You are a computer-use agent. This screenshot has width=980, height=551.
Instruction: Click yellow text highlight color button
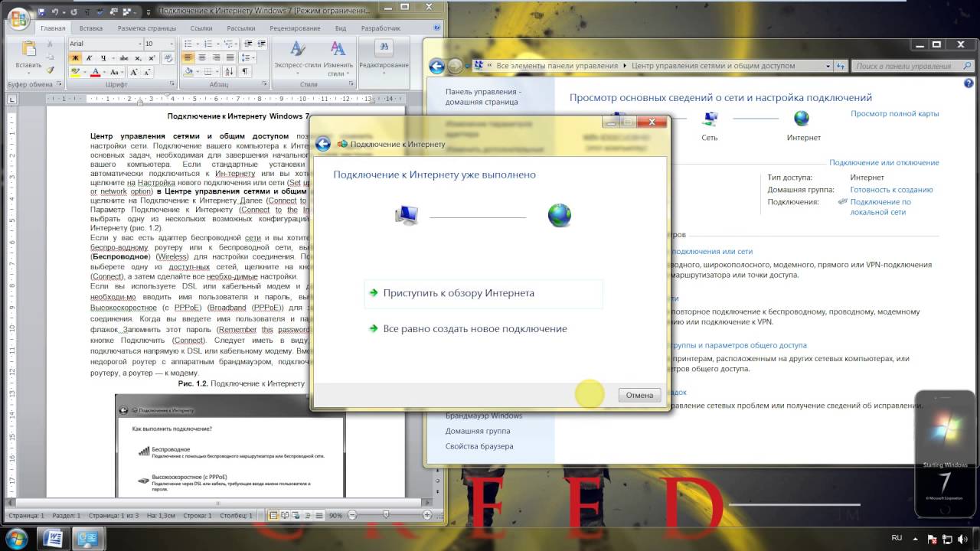click(75, 72)
